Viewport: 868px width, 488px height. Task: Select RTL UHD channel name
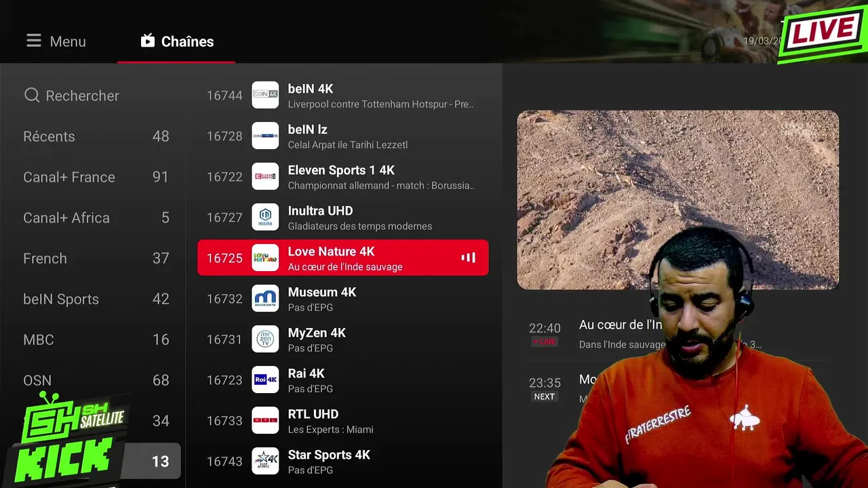click(313, 414)
